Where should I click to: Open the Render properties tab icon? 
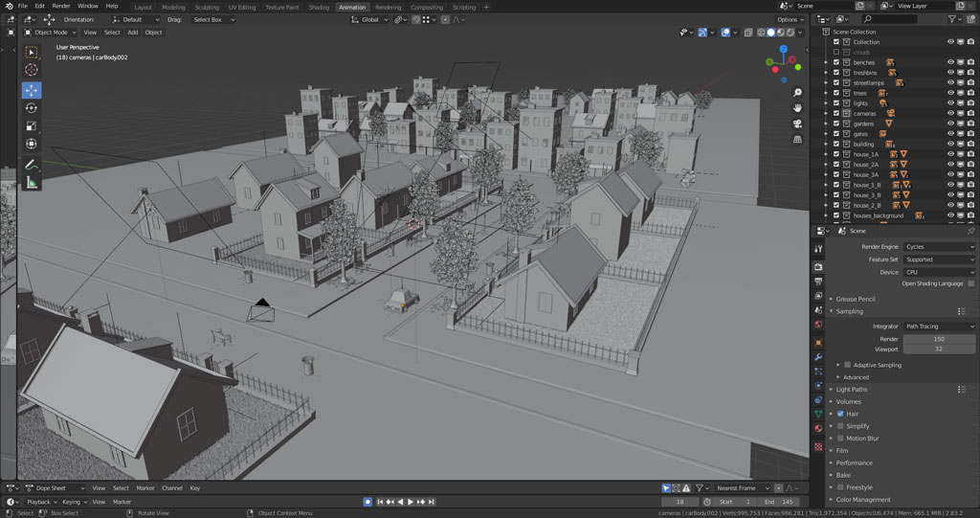pos(818,267)
